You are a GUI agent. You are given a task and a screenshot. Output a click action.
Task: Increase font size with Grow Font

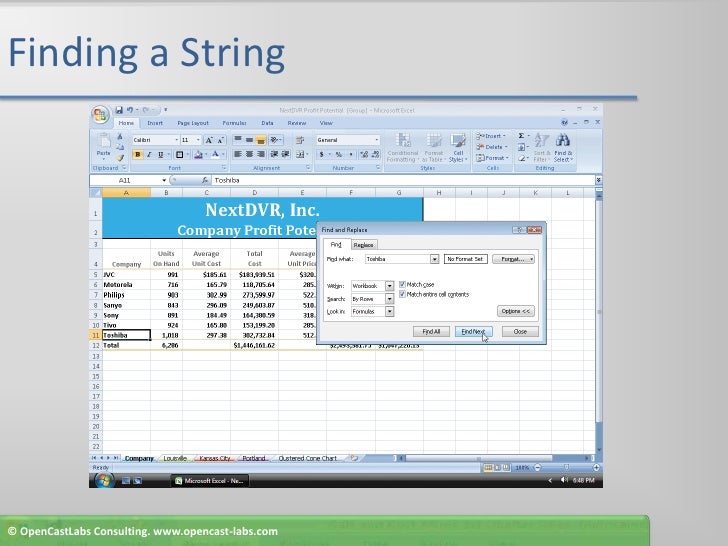point(209,140)
